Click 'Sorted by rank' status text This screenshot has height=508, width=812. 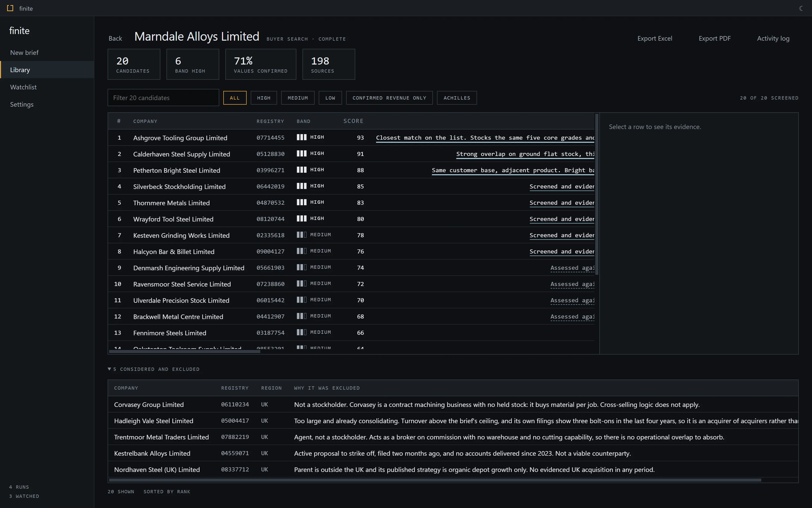167,491
